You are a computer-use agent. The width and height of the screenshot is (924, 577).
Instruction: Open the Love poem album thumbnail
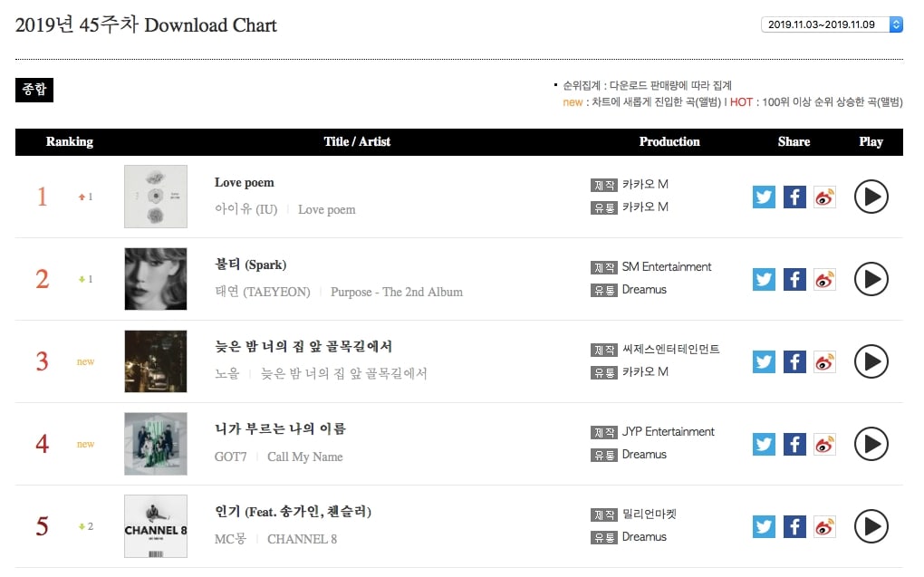pos(156,197)
